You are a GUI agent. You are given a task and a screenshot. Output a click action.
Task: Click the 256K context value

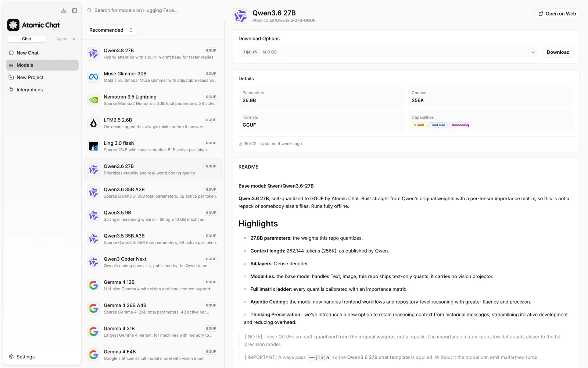[x=417, y=100]
